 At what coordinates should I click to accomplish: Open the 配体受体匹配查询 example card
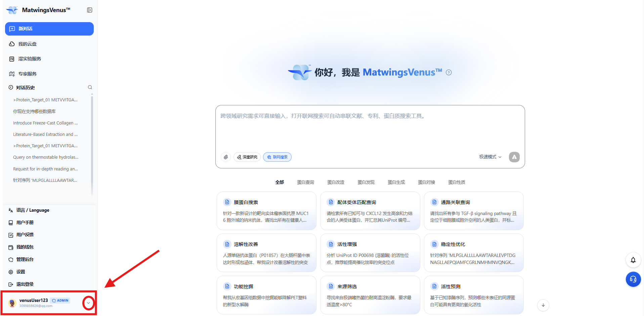coord(370,211)
